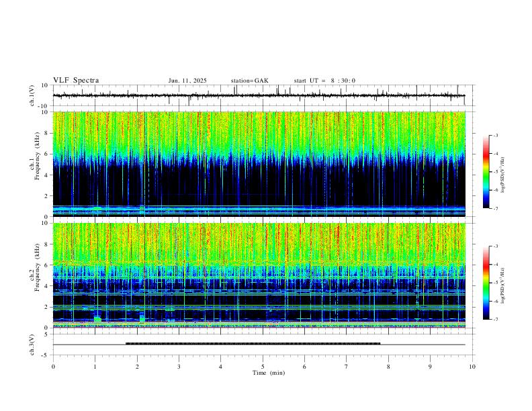Click the "Time (min)" axis label
The image size is (532, 411).
point(269,373)
